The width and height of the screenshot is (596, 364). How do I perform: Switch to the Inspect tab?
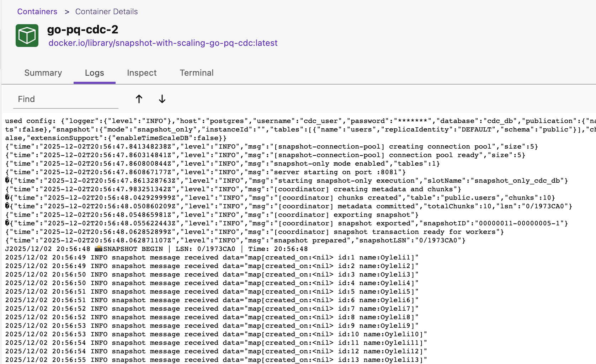[x=142, y=73]
